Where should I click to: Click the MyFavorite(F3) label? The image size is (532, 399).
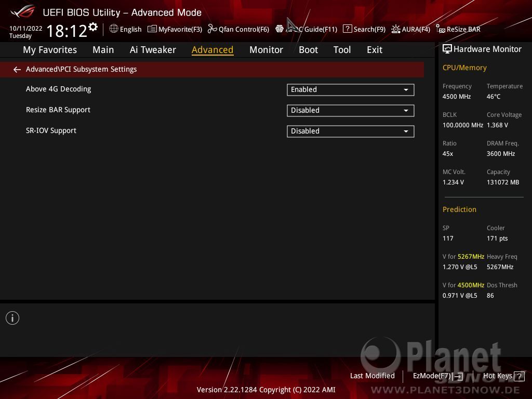[x=180, y=30]
